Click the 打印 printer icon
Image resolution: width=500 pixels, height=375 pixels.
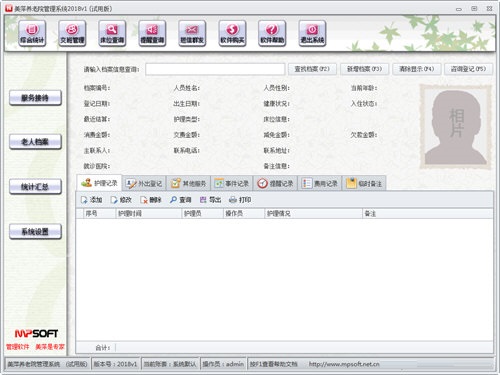point(240,200)
